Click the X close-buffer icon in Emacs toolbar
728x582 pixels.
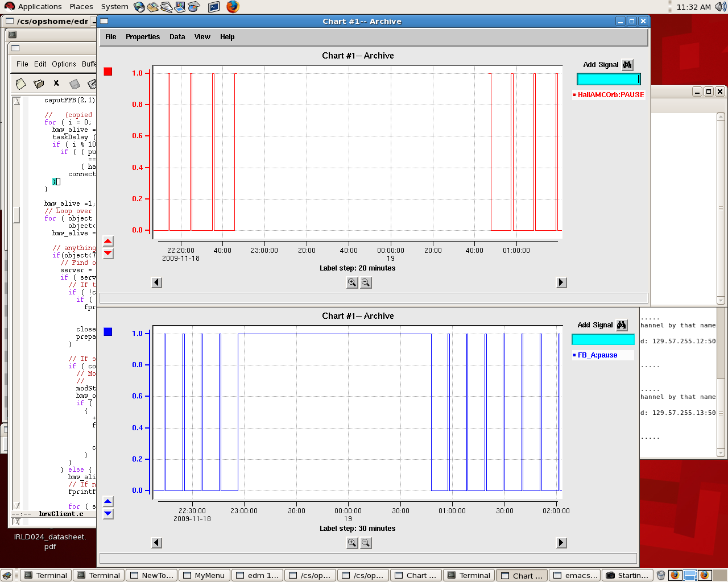(x=56, y=83)
